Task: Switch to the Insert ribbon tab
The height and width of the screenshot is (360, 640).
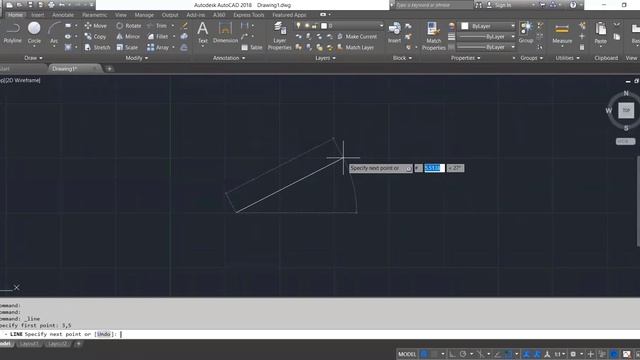Action: coord(37,15)
